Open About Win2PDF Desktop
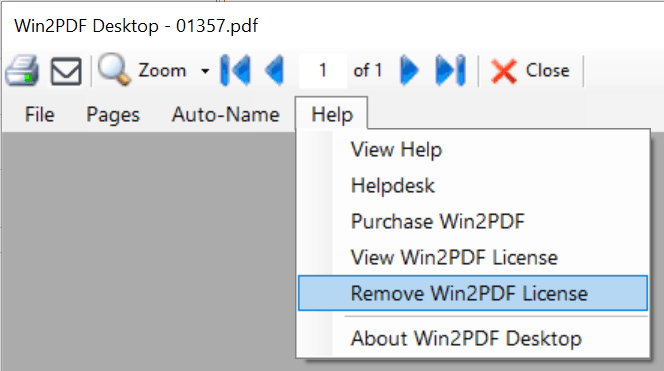 [x=473, y=338]
